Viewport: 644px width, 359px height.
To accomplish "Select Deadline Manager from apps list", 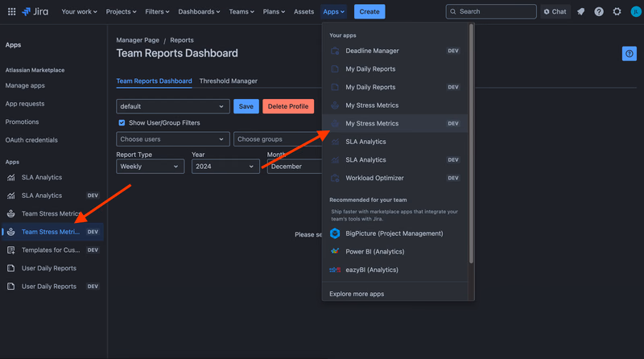I will [394, 51].
